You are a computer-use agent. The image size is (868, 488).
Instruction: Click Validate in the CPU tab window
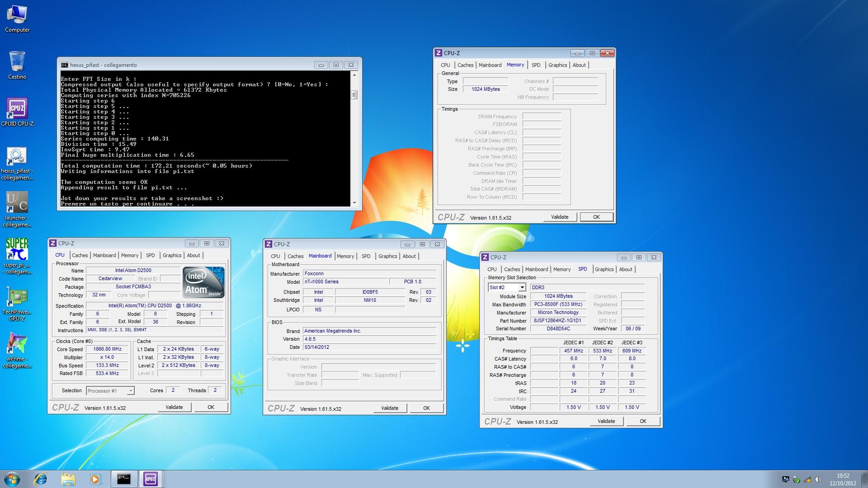pos(174,408)
